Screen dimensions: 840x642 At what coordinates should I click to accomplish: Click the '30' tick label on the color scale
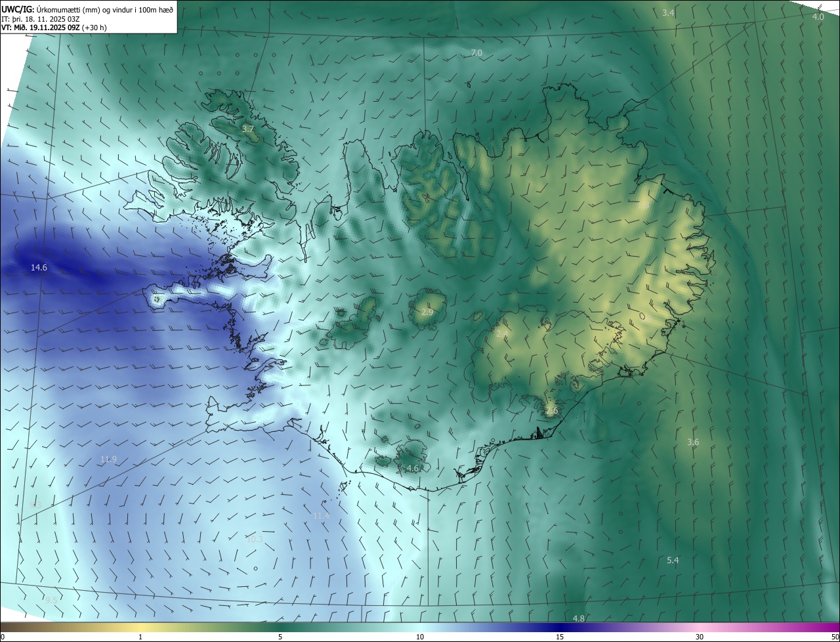700,637
